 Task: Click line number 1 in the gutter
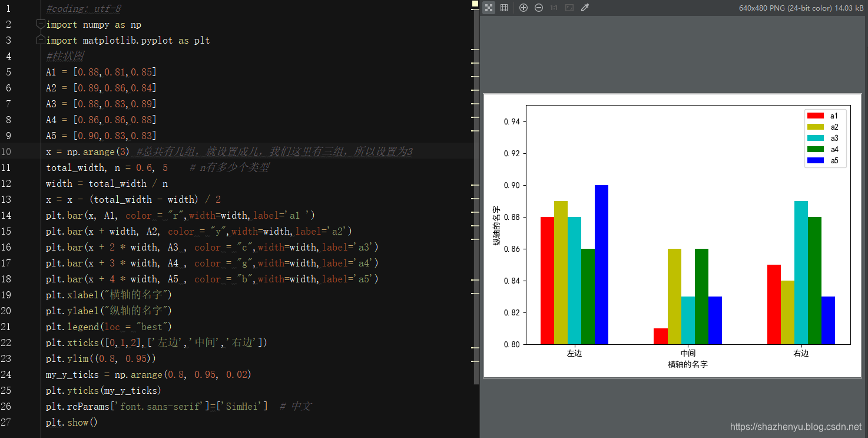8,8
